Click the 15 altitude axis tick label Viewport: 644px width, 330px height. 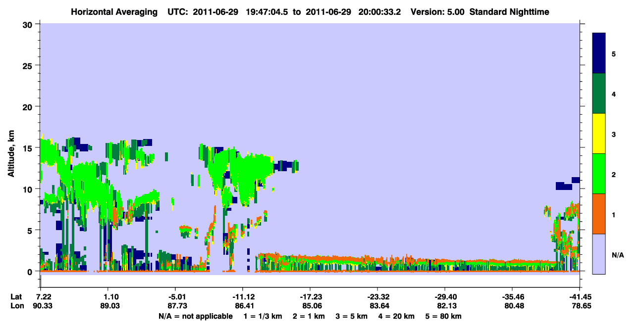pos(29,148)
